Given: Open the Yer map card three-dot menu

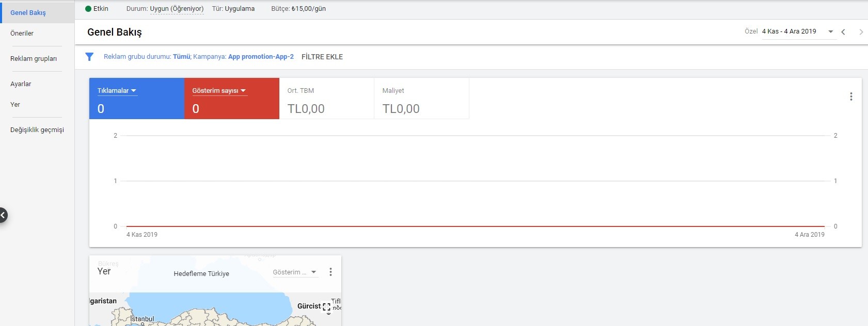Looking at the screenshot, I should [x=330, y=272].
